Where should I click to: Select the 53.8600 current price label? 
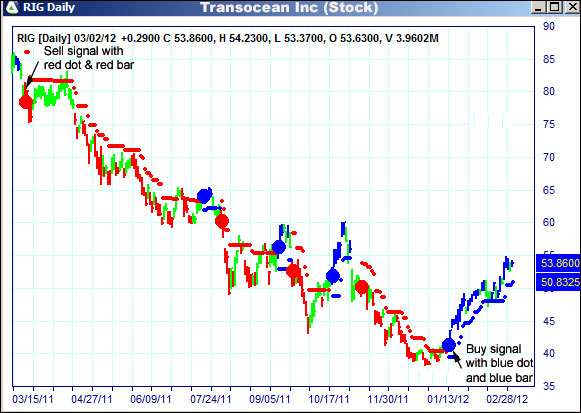[558, 263]
